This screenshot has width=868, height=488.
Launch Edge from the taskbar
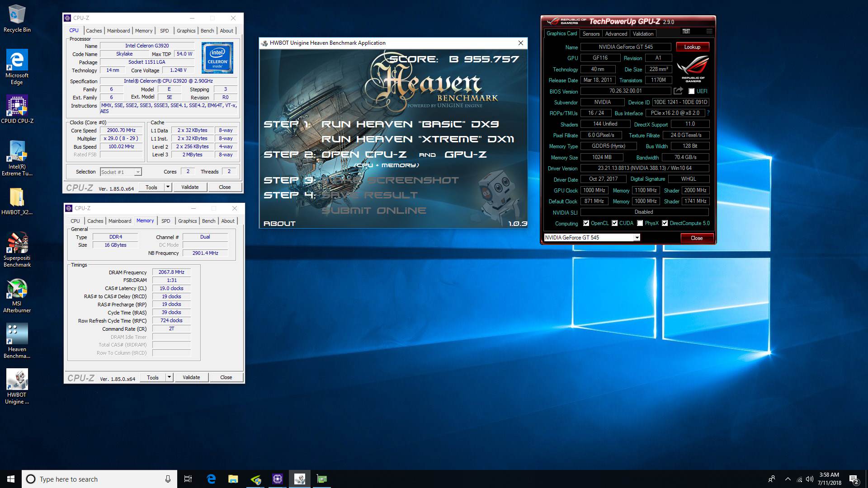(x=211, y=479)
